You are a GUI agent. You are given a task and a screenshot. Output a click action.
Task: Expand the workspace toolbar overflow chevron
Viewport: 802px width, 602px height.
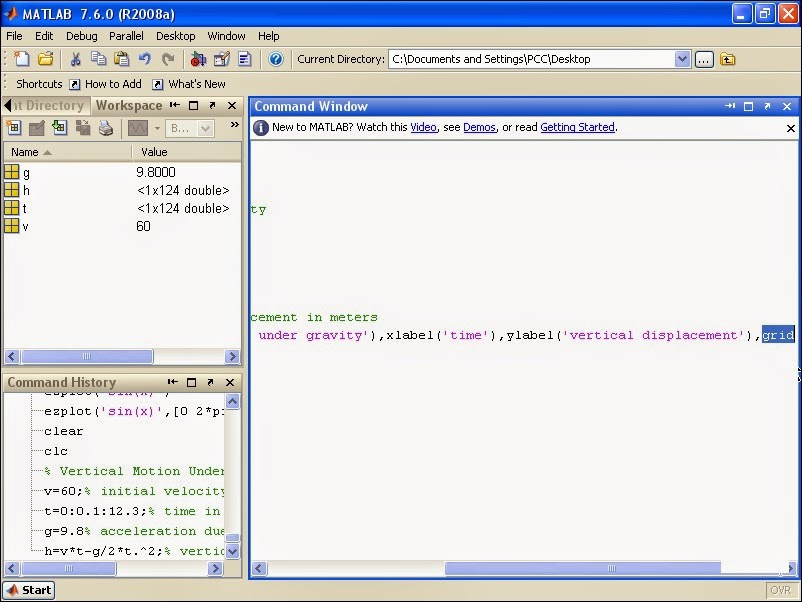[x=235, y=126]
